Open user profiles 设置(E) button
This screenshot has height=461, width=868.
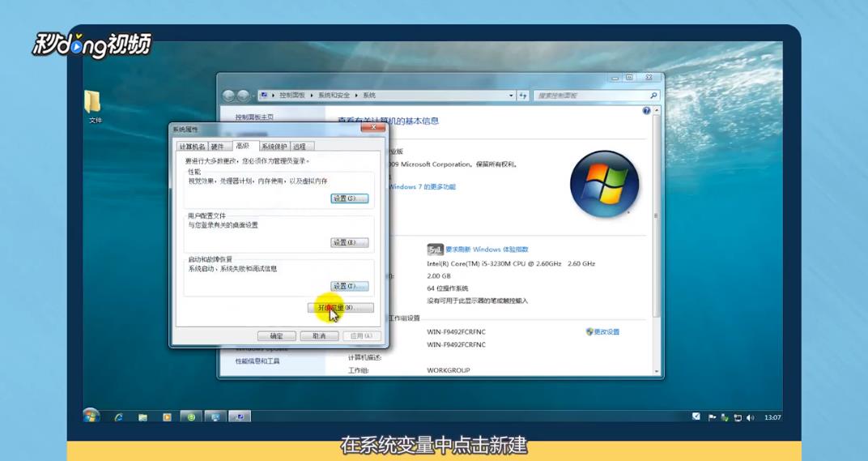point(349,242)
